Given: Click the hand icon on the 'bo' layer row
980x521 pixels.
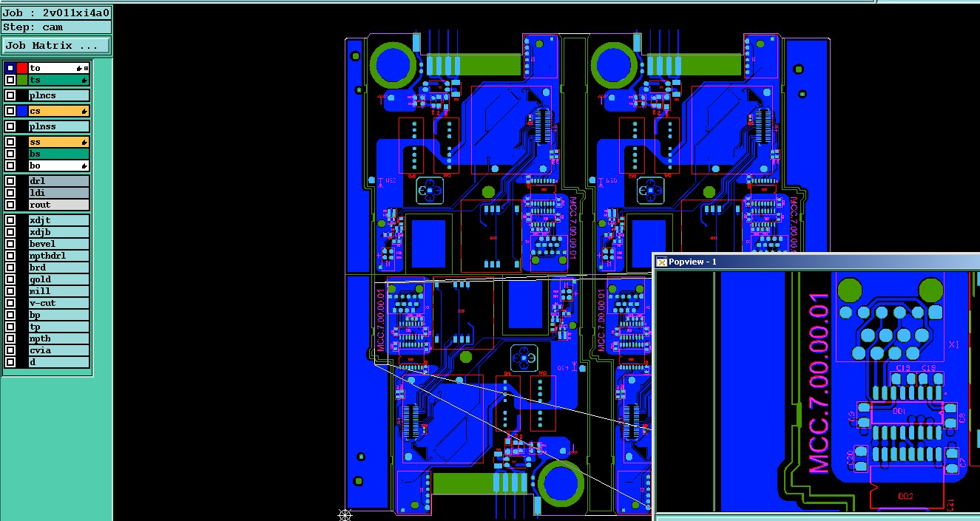Looking at the screenshot, I should coord(85,166).
